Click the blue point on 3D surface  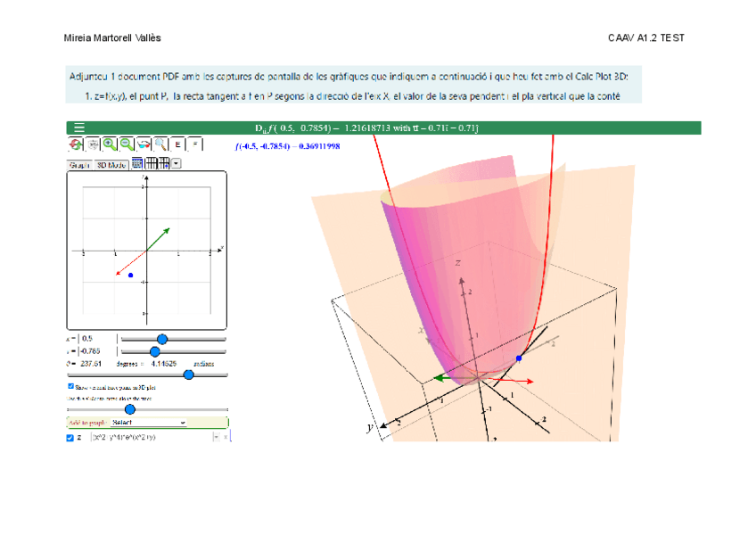[x=519, y=358]
